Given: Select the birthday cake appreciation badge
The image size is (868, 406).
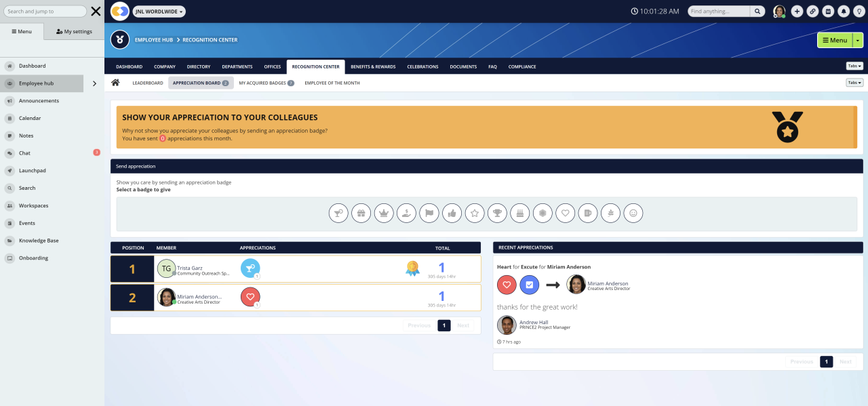Looking at the screenshot, I should (x=519, y=213).
